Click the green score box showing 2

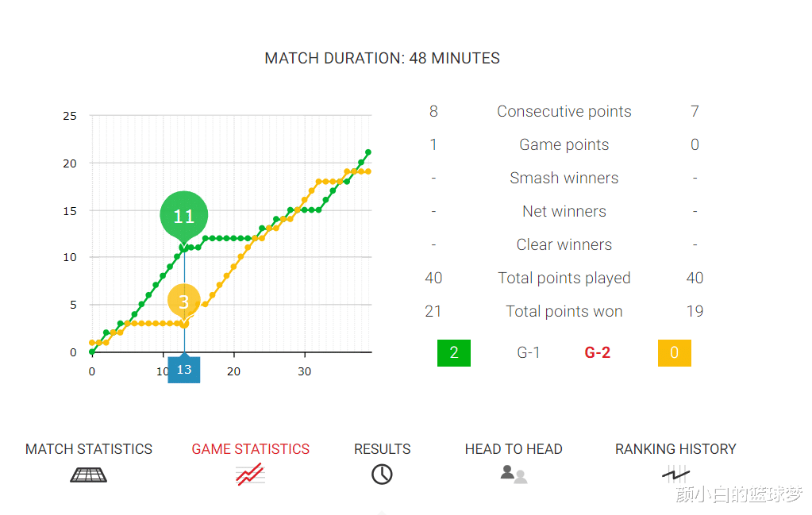click(454, 353)
